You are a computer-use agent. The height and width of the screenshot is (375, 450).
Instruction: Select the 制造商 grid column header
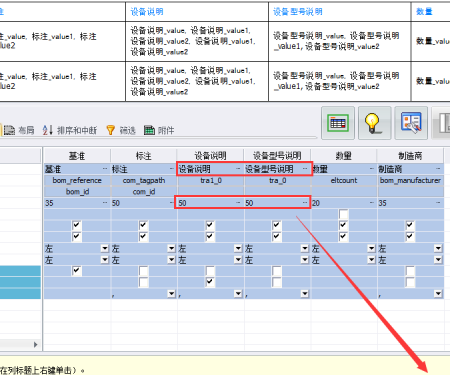pyautogui.click(x=410, y=156)
